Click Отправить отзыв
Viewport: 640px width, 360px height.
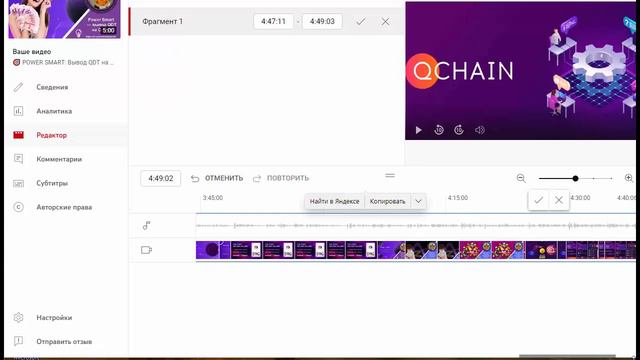tap(64, 342)
